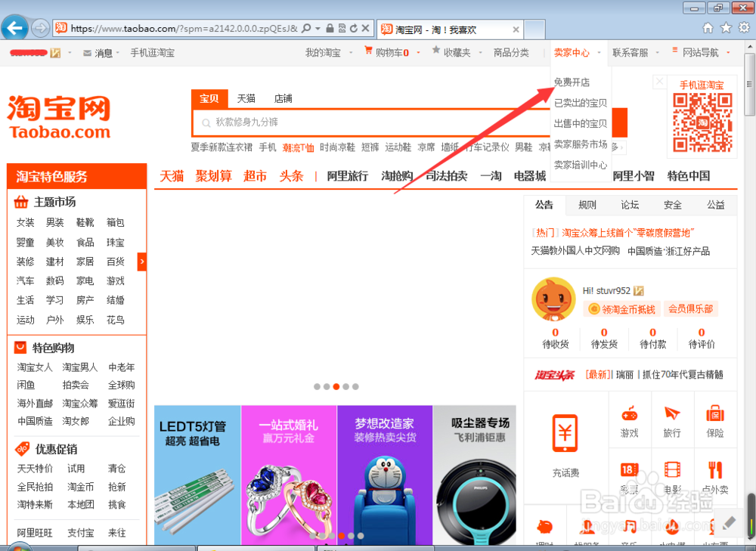Select 免费开店 from seller menu
Viewport: 756px width, 551px height.
pos(572,82)
